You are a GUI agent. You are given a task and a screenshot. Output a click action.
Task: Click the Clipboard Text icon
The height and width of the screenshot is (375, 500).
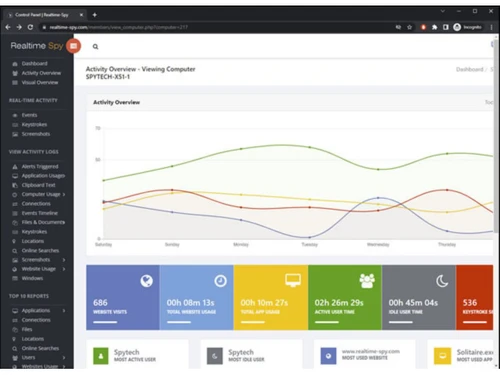coord(15,185)
